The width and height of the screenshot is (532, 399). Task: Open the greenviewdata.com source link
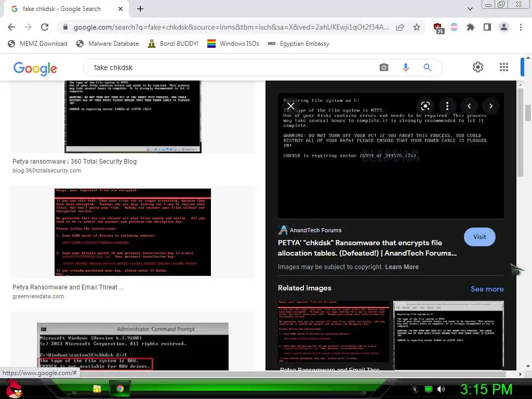tap(38, 296)
